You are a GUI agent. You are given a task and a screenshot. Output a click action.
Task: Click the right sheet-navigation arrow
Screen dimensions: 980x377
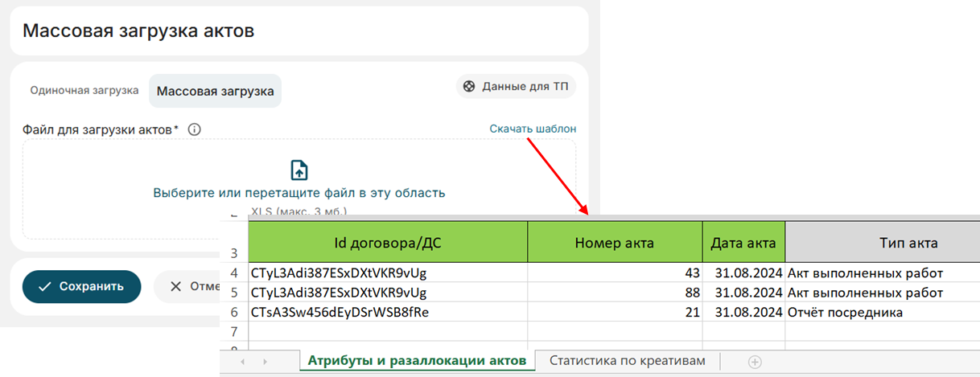click(265, 362)
